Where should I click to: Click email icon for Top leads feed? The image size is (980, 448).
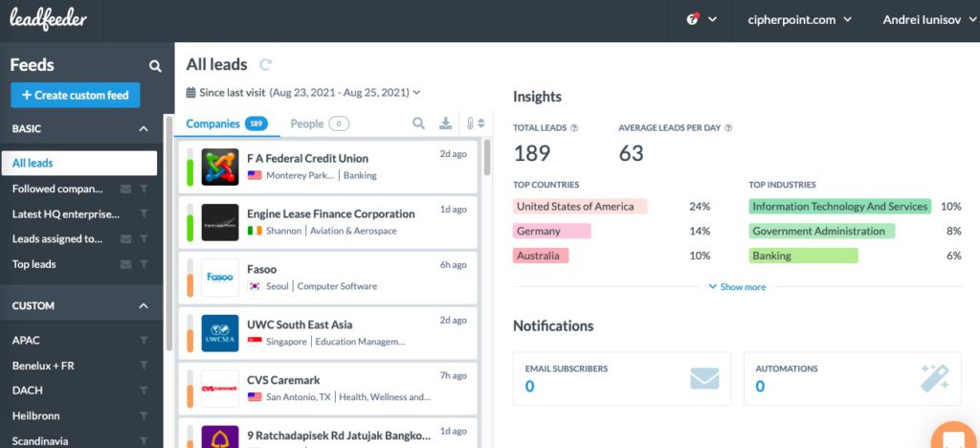click(x=125, y=264)
